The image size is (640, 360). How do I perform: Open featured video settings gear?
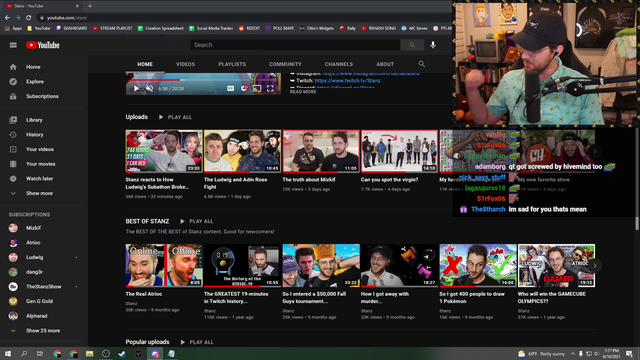(244, 89)
